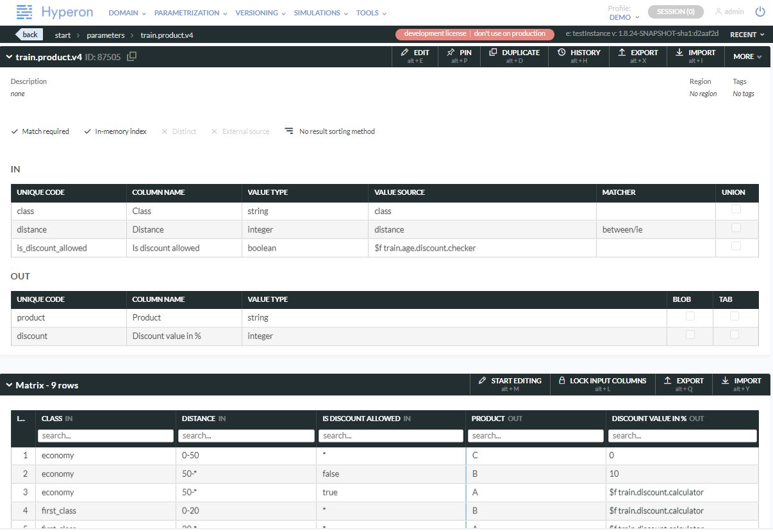Open the More dropdown menu
The width and height of the screenshot is (773, 532).
point(747,56)
